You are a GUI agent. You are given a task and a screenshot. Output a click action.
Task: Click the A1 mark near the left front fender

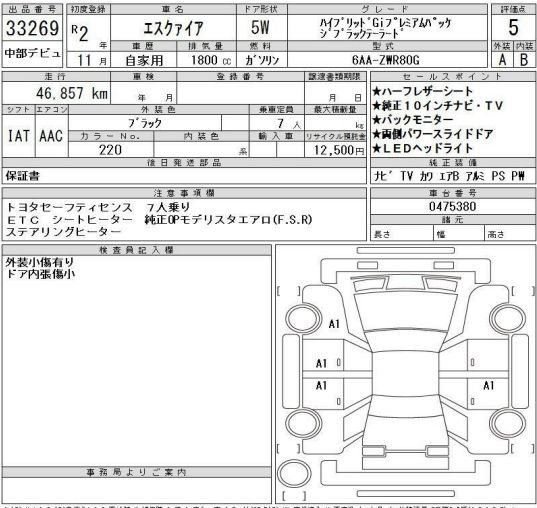click(334, 324)
